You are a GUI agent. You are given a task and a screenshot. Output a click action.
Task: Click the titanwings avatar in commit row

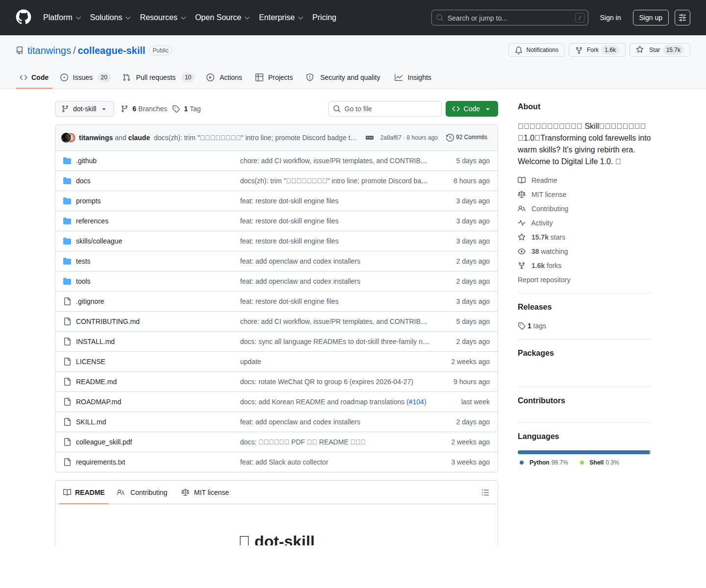(66, 138)
